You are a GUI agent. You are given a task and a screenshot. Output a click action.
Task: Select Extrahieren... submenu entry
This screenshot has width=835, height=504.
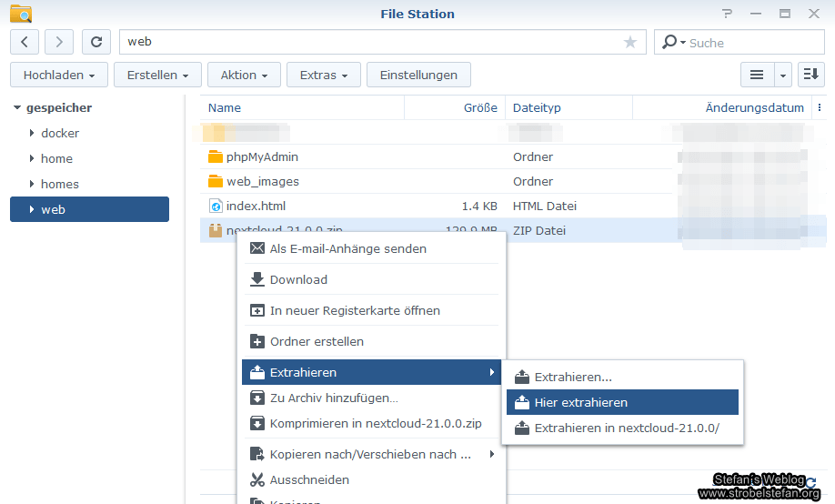(x=622, y=377)
